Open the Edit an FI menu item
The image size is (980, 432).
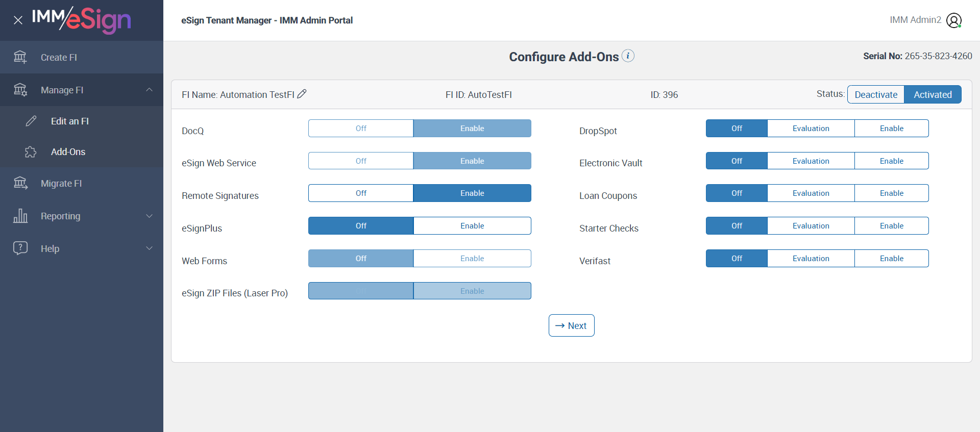point(70,121)
